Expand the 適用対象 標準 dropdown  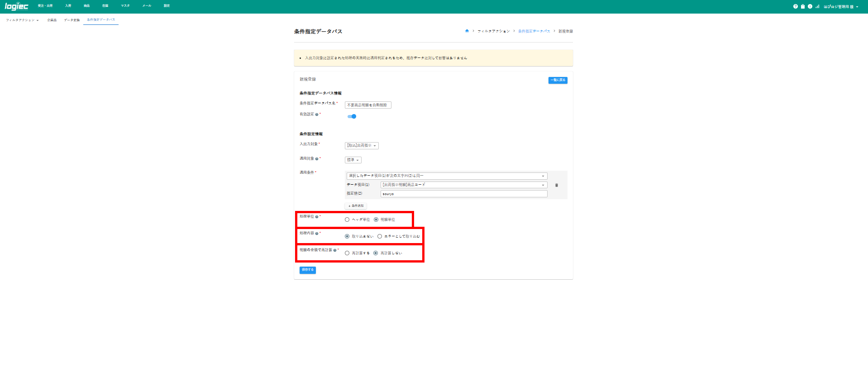[353, 160]
